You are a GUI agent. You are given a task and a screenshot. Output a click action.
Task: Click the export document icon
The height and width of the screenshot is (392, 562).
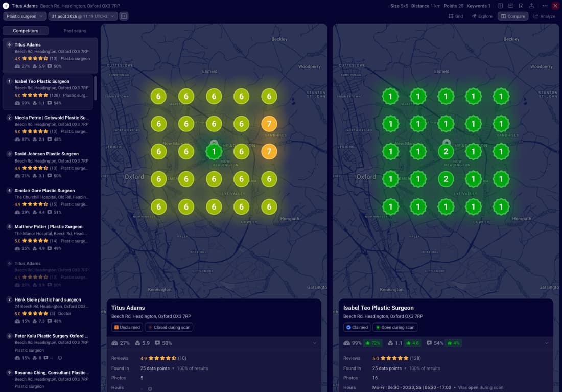point(521,6)
